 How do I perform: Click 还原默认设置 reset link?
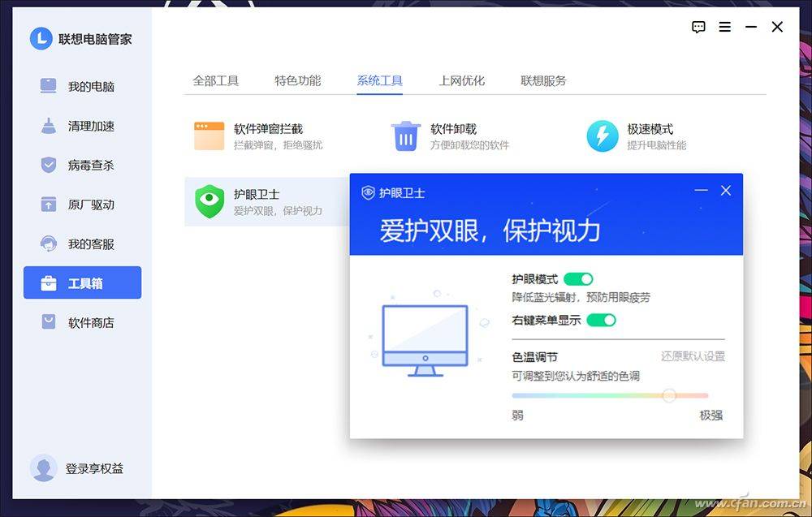coord(693,356)
